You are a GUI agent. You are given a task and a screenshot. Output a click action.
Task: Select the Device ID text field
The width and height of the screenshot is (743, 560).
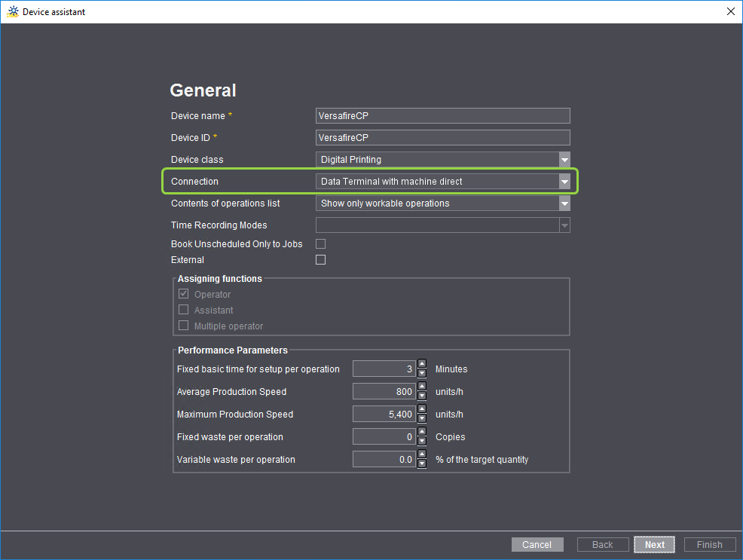click(442, 138)
